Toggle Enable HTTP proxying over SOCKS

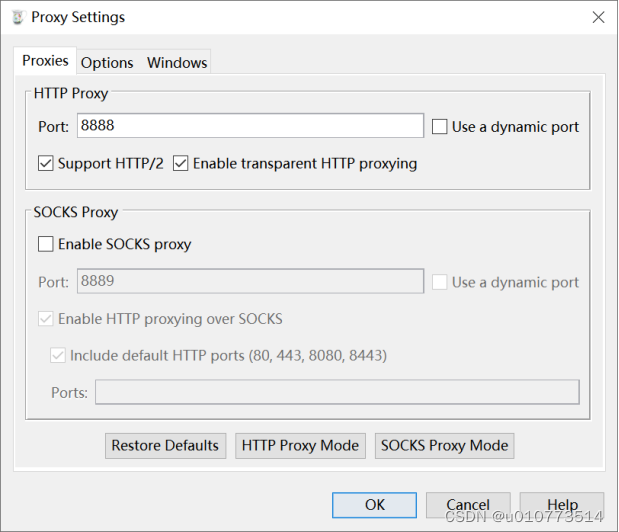tap(45, 318)
